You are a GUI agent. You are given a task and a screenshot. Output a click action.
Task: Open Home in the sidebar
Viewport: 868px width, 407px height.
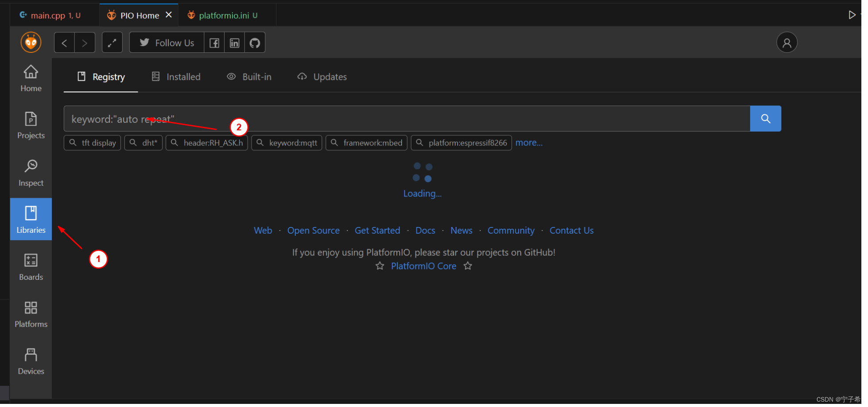[31, 79]
